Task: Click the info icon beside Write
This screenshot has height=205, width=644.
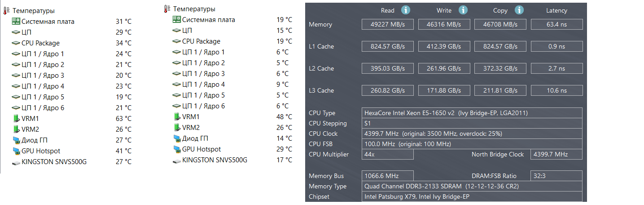Action: [x=463, y=10]
